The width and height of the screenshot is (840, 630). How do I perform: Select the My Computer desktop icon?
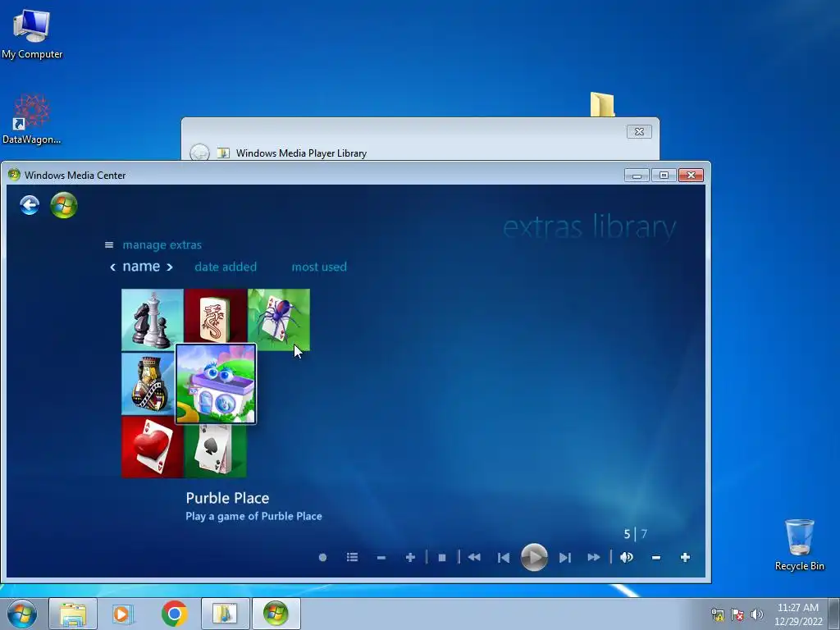(x=32, y=34)
